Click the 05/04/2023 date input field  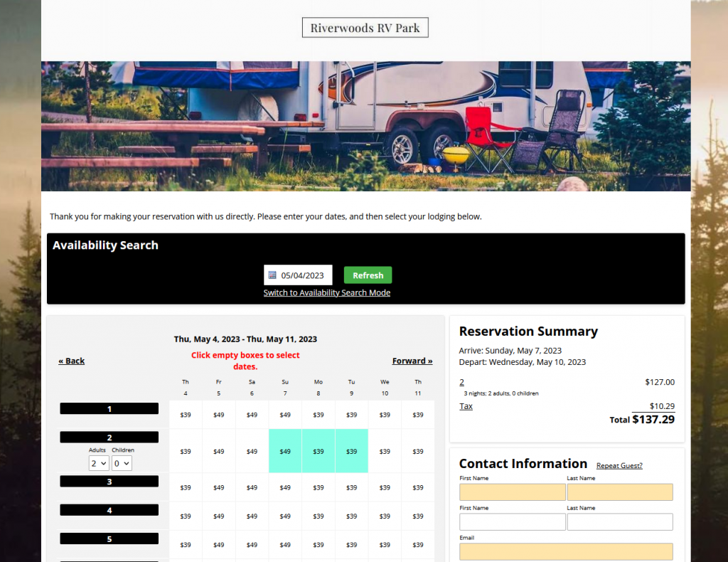pyautogui.click(x=298, y=275)
